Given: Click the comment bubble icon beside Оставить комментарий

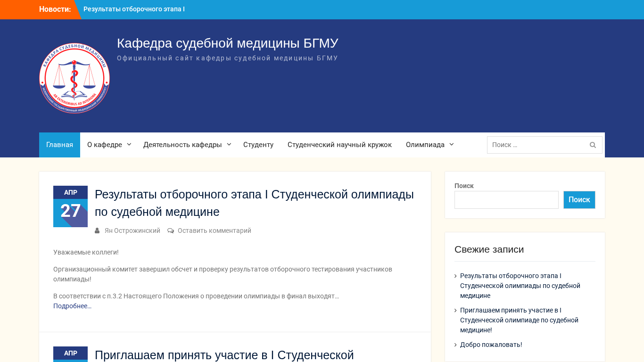Looking at the screenshot, I should [x=171, y=230].
